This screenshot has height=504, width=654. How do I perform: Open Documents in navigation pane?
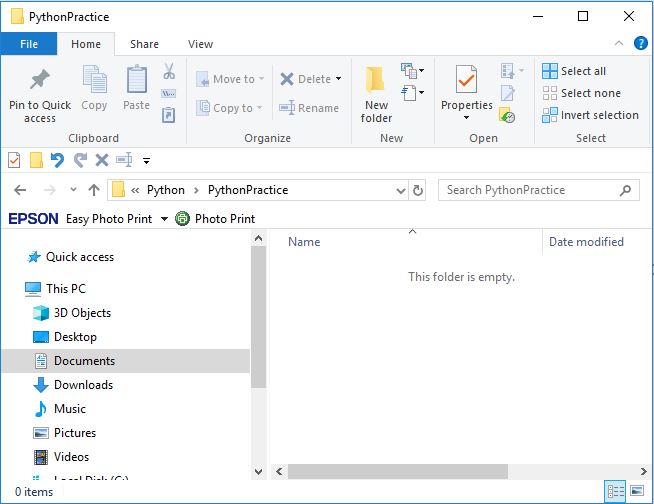pyautogui.click(x=126, y=361)
